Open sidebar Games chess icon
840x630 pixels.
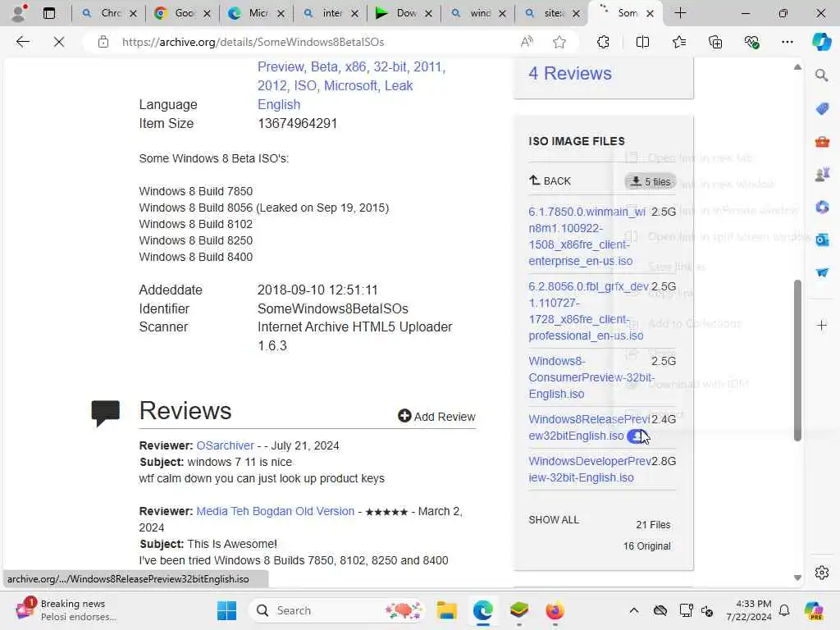822,175
